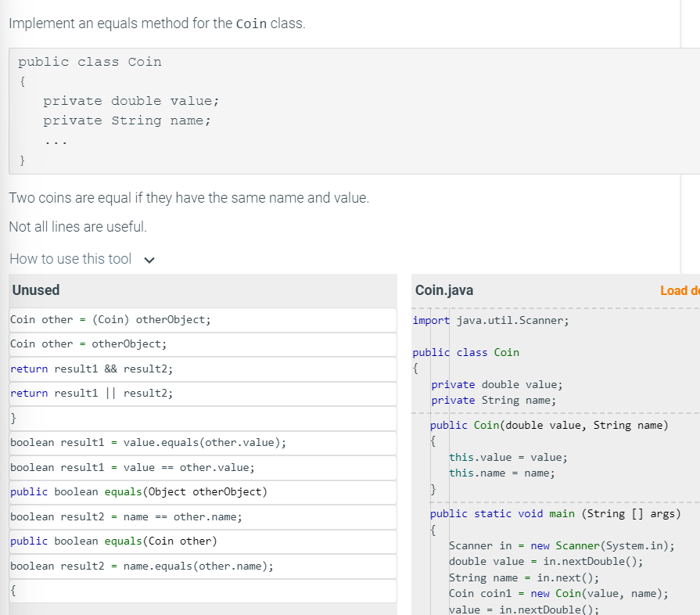The height and width of the screenshot is (615, 700).
Task: Click the chevron next to "How to use this tool"
Action: (149, 259)
